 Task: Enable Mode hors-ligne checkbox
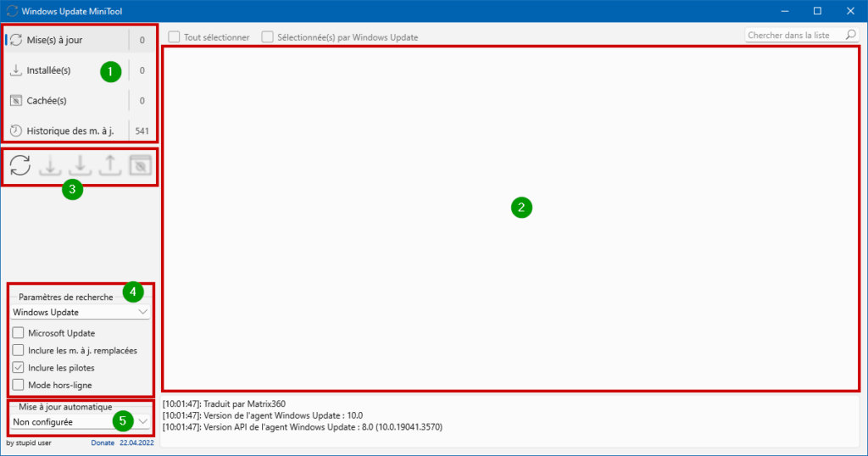point(19,385)
